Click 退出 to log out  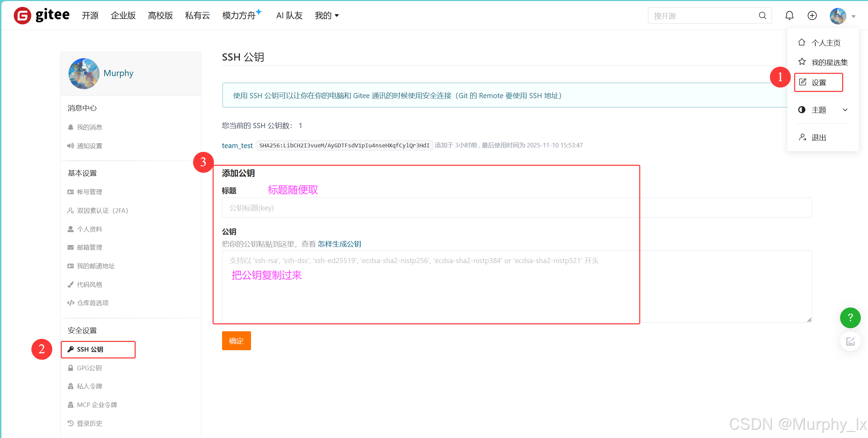[818, 137]
